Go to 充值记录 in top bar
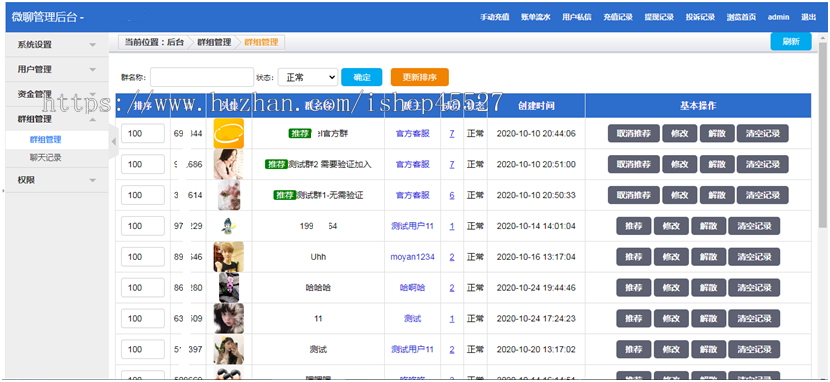 point(618,17)
